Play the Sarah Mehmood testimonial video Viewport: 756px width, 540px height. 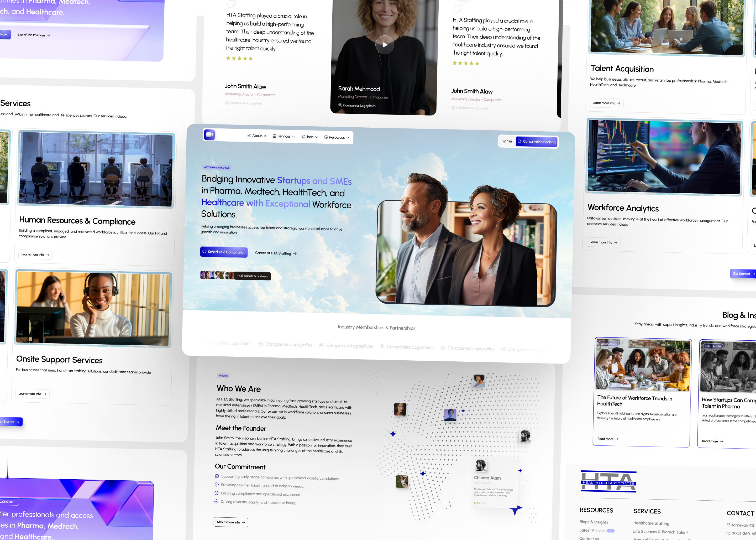[x=385, y=45]
